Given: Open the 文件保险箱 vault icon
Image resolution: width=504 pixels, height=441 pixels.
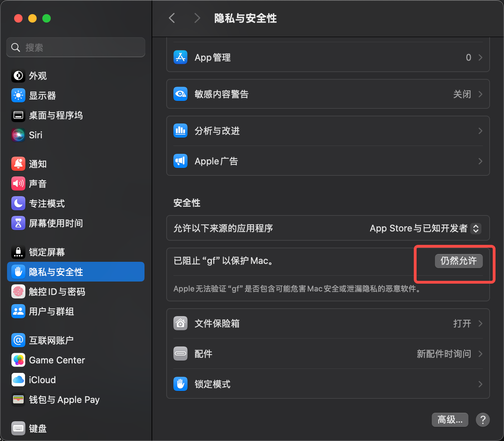Looking at the screenshot, I should coord(180,323).
